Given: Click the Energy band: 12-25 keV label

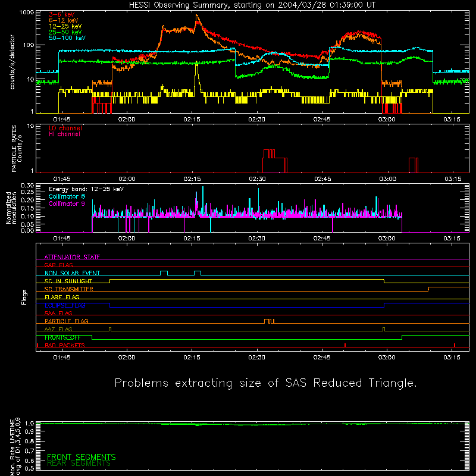Looking at the screenshot, I should pyautogui.click(x=86, y=189).
